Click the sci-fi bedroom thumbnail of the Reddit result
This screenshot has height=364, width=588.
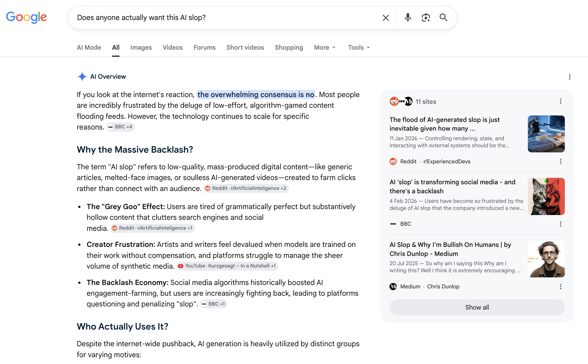[x=546, y=134]
